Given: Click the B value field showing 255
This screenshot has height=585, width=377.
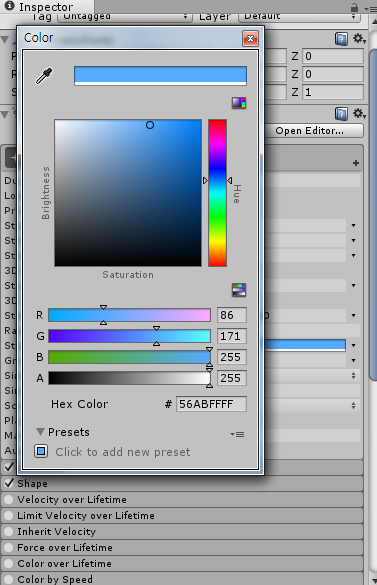Looking at the screenshot, I should [x=231, y=357].
